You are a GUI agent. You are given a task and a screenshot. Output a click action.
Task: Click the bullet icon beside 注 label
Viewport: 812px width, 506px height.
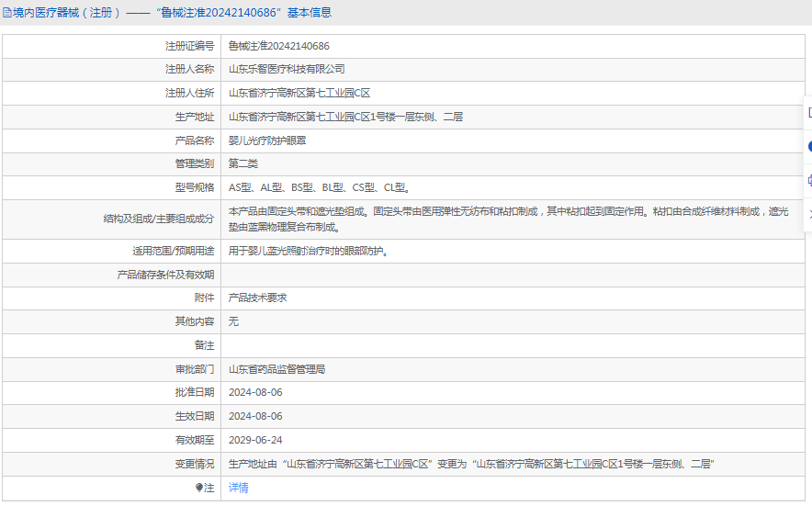point(199,488)
